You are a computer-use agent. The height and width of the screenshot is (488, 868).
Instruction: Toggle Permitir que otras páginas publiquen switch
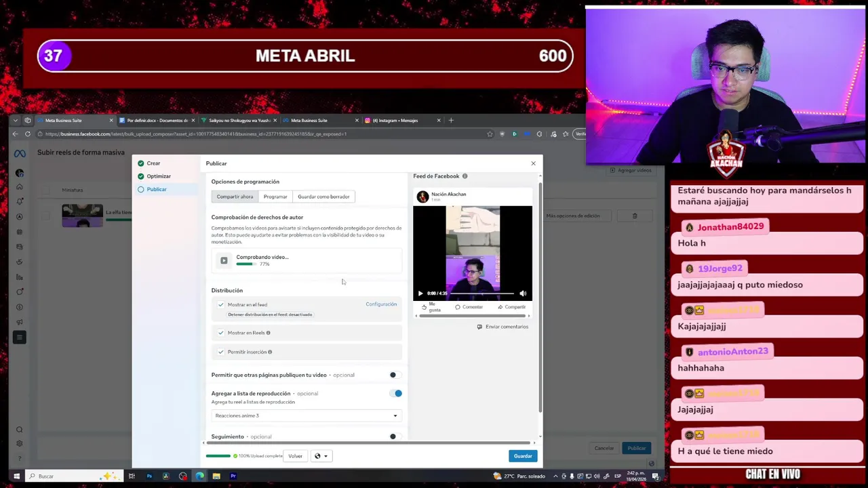[395, 375]
